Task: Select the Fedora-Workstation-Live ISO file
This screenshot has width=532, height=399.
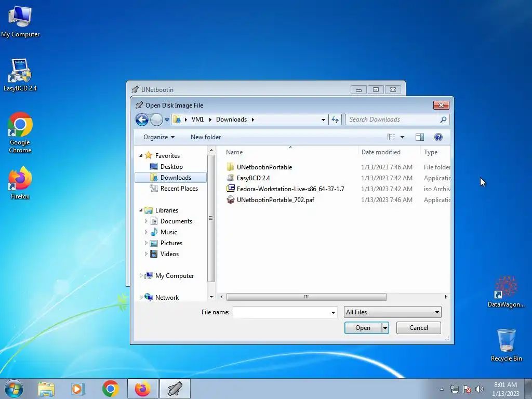Action: tap(290, 189)
